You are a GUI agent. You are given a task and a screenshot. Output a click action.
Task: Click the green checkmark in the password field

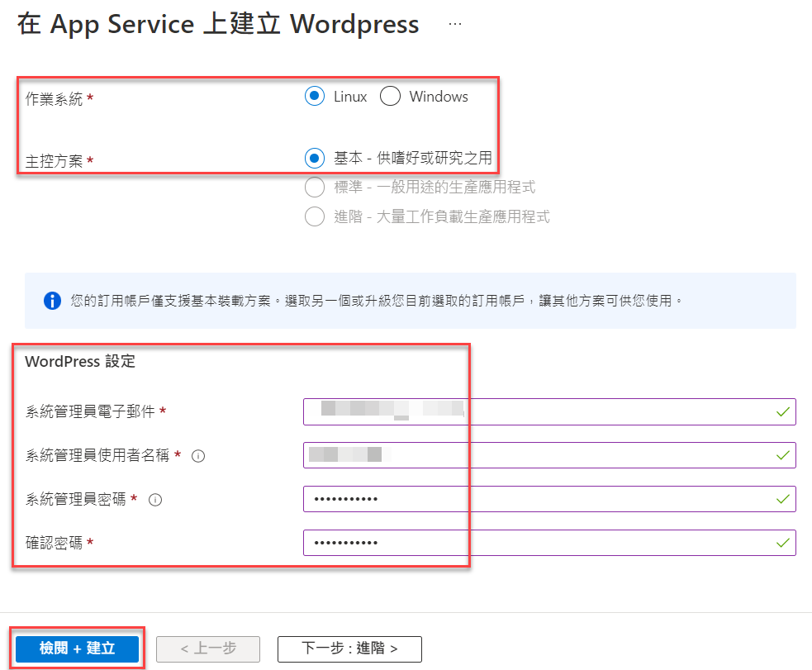coord(783,499)
